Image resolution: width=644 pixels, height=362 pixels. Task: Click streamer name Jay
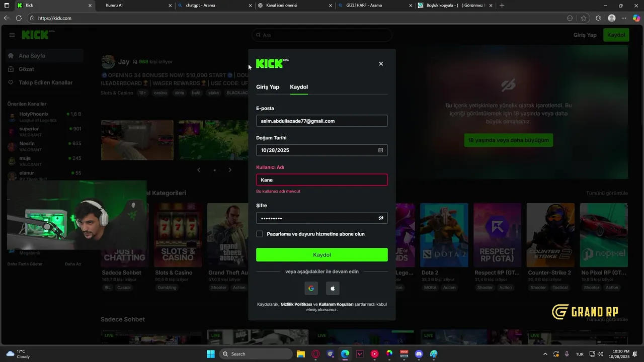tap(124, 62)
